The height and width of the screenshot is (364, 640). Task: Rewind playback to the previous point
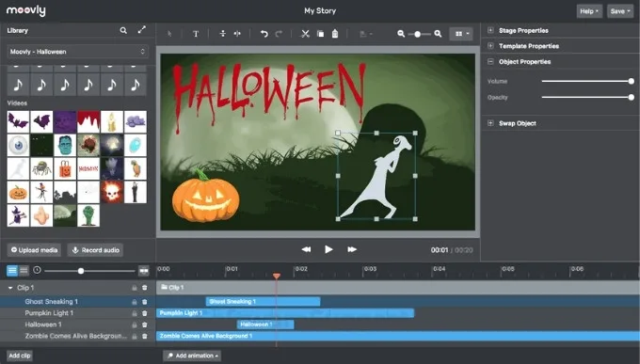point(306,249)
